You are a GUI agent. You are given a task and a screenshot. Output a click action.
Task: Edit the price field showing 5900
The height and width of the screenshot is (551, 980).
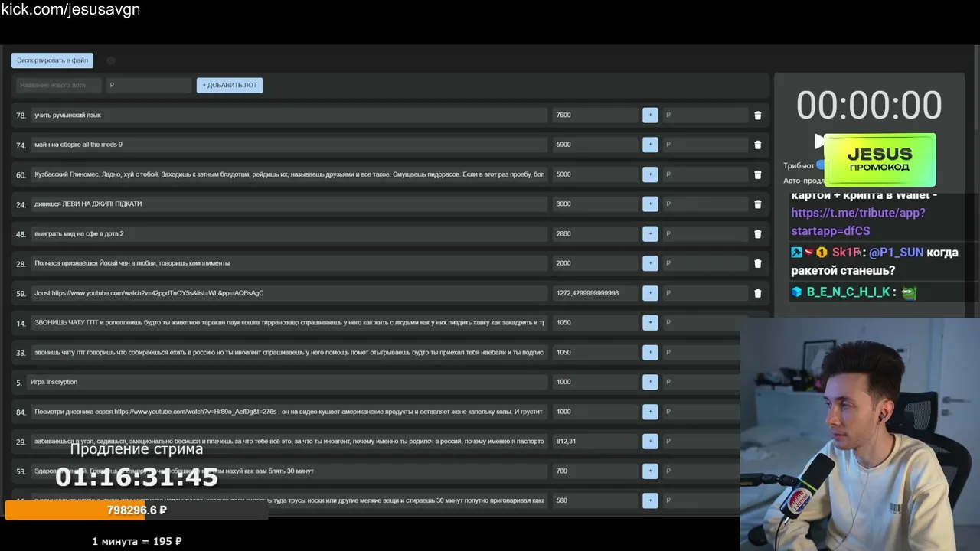click(595, 145)
